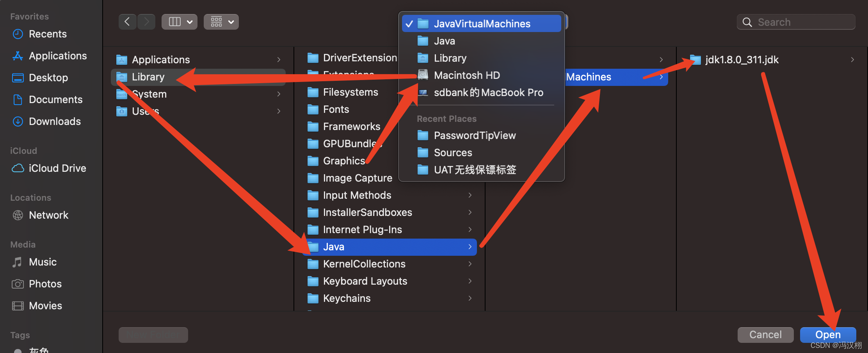
Task: Go back with the left arrow button
Action: 127,22
